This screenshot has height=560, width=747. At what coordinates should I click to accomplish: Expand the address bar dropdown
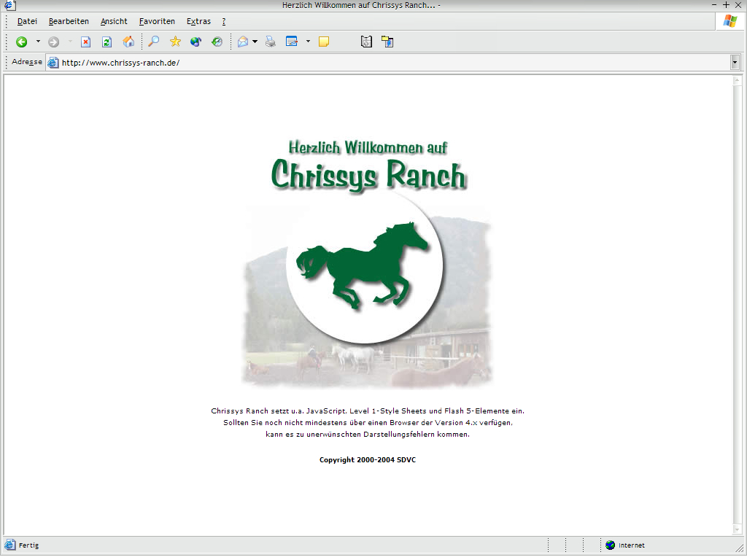[x=735, y=63]
